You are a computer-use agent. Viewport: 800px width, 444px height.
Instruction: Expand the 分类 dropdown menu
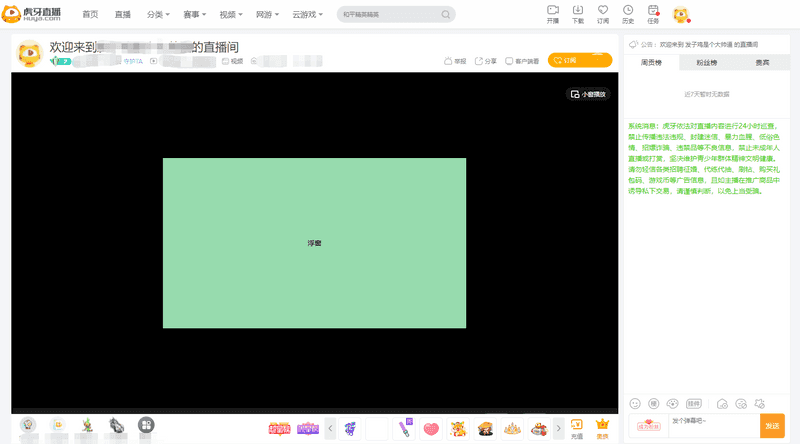click(x=158, y=15)
